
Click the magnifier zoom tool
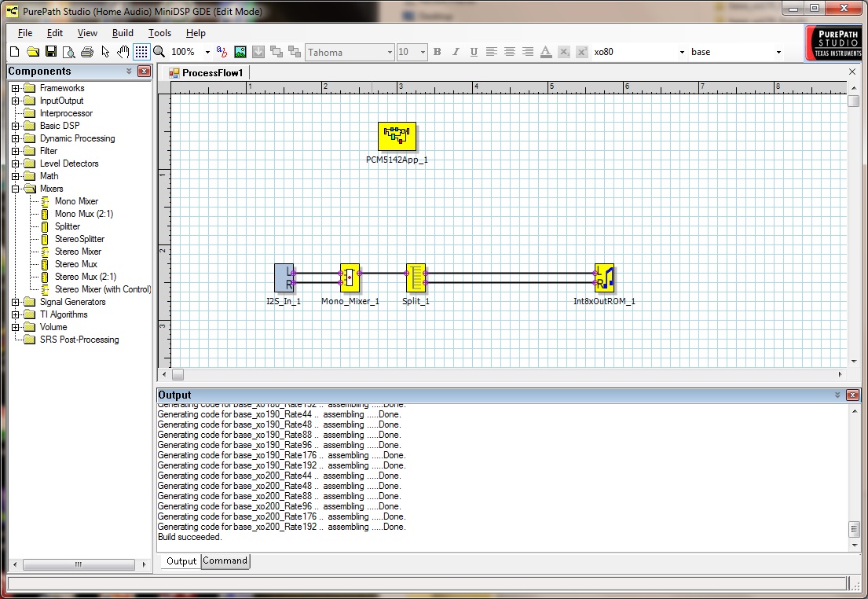(159, 52)
